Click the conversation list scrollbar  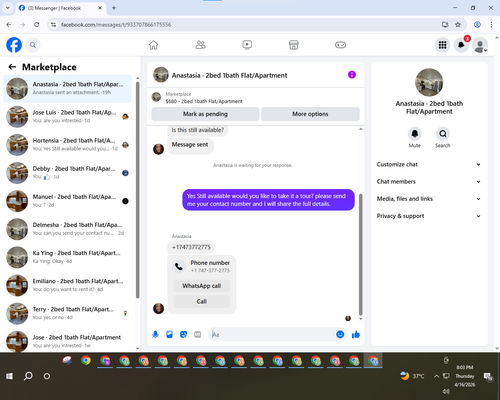point(137,190)
